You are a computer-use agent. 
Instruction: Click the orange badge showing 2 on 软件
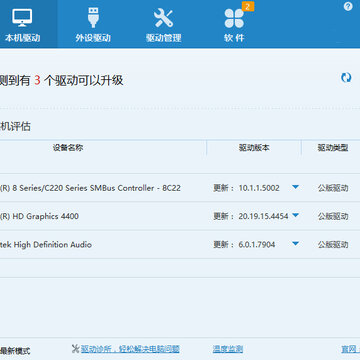click(248, 6)
